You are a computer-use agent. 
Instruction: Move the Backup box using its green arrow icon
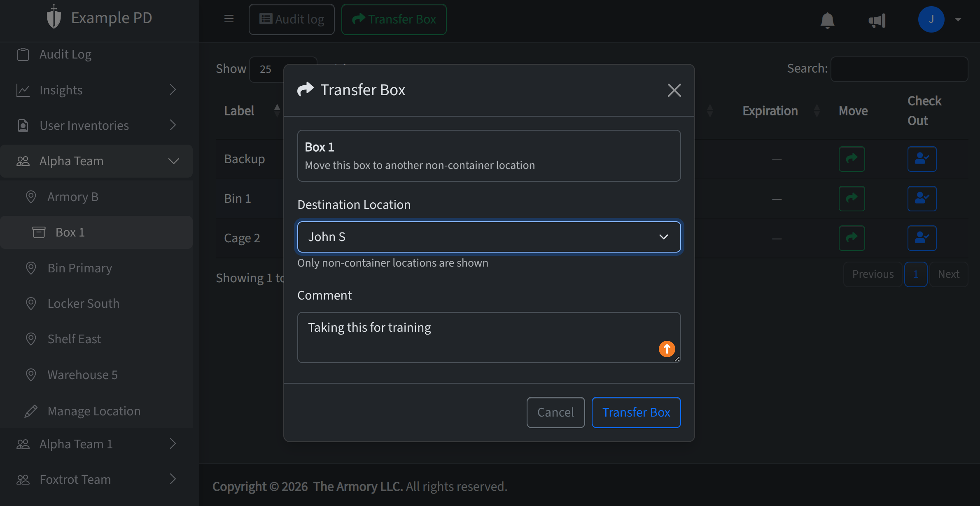(852, 159)
